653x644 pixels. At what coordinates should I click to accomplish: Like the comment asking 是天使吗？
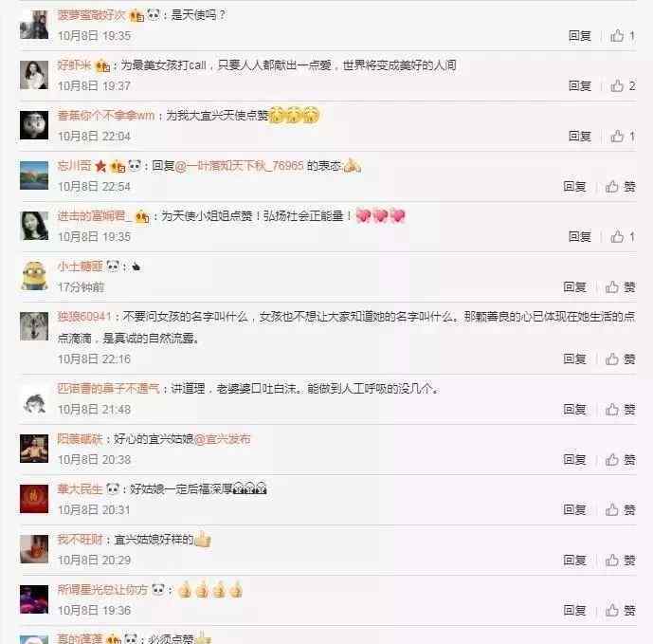(x=623, y=36)
